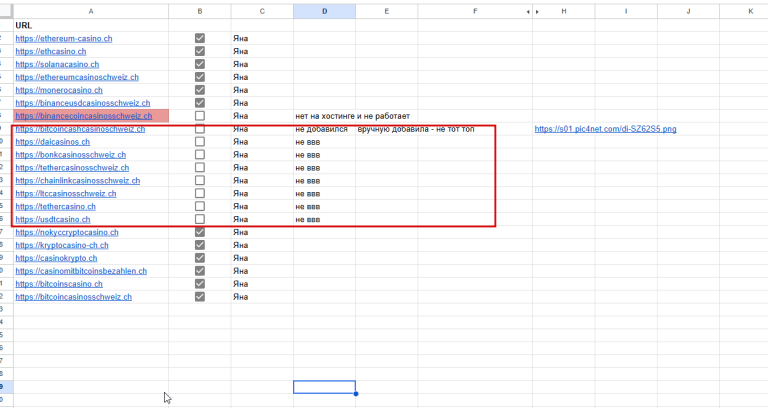Image resolution: width=768 pixels, height=408 pixels.
Task: Open the https://daicasinos.ch link
Action: pyautogui.click(x=53, y=142)
